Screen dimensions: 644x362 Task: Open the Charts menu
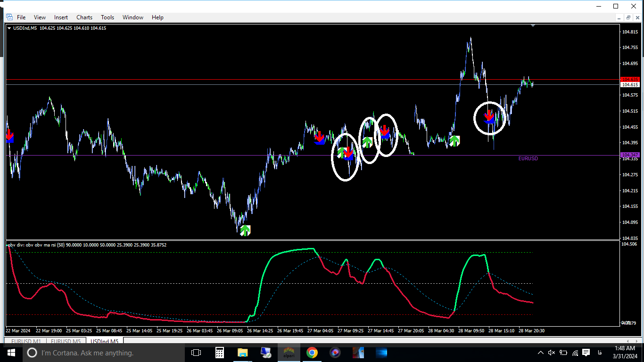pos(84,17)
